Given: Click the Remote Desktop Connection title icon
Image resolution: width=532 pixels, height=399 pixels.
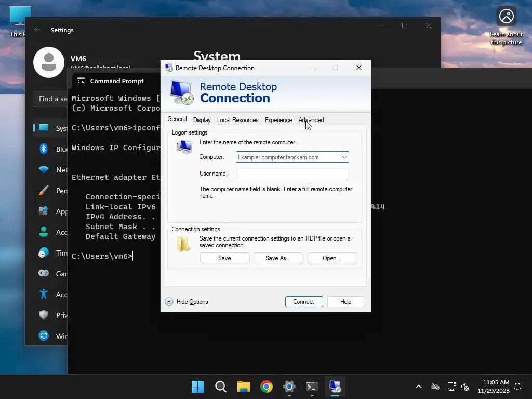Looking at the screenshot, I should [169, 68].
